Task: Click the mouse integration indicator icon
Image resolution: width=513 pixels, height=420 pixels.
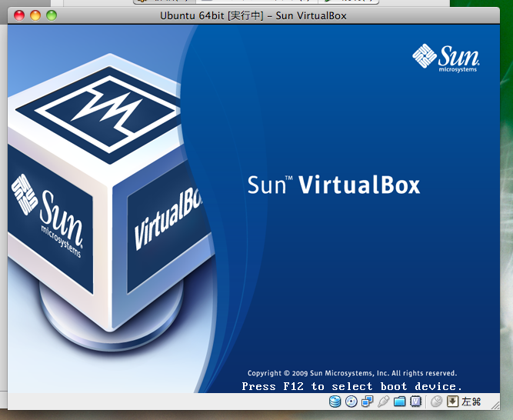Action: (x=436, y=402)
